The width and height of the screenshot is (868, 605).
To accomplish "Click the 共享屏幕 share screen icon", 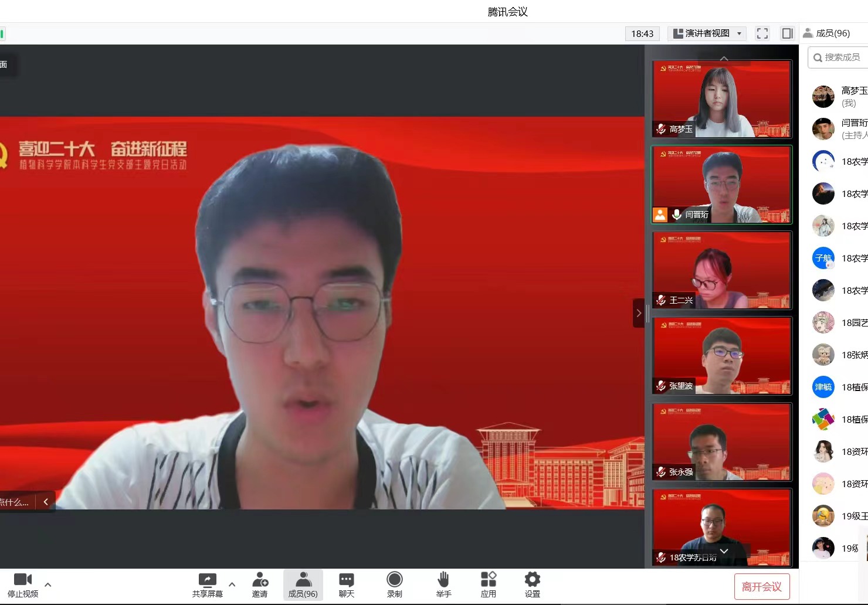I will [207, 580].
